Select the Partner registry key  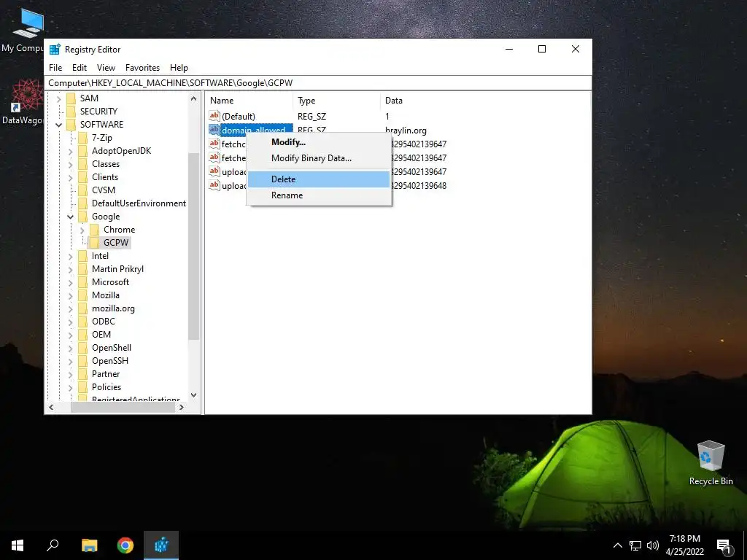[x=106, y=374]
